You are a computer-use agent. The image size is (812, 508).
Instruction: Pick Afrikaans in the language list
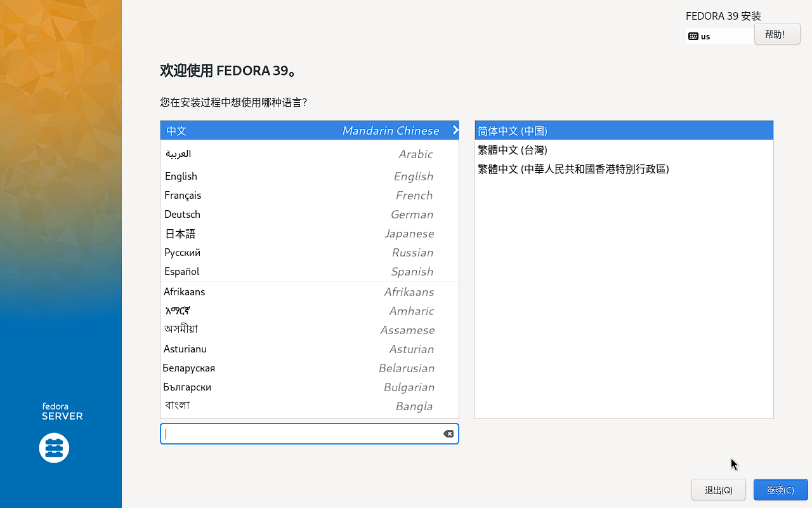(x=310, y=291)
